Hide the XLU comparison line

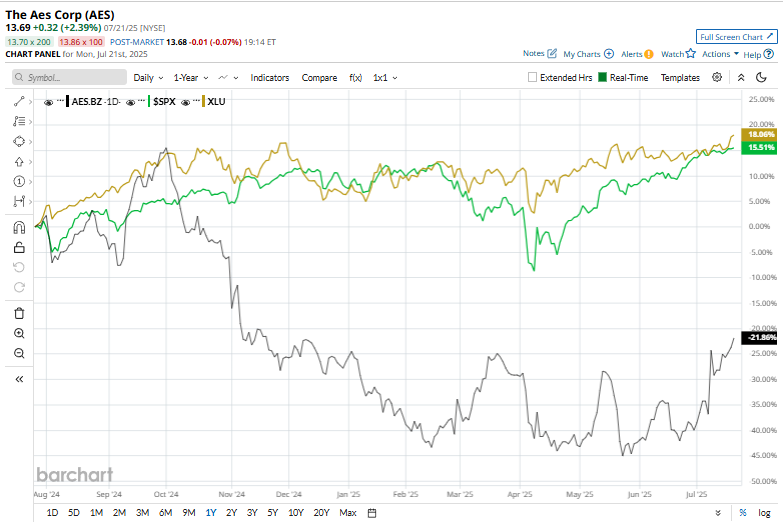pos(185,102)
